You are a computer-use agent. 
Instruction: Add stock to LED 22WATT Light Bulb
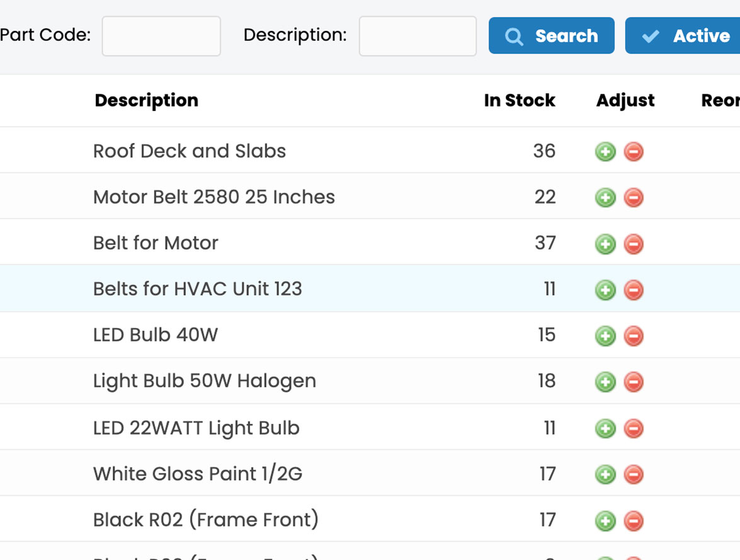[x=605, y=428]
